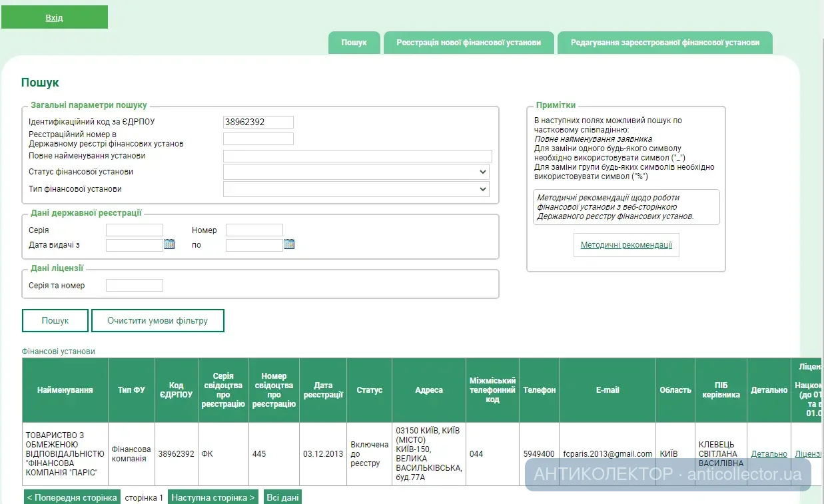Switch to the 'Пошук' tab
Image resolution: width=824 pixels, height=504 pixels.
(354, 43)
